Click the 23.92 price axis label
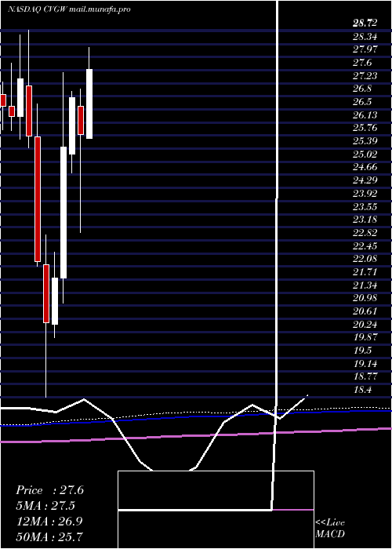 365,193
